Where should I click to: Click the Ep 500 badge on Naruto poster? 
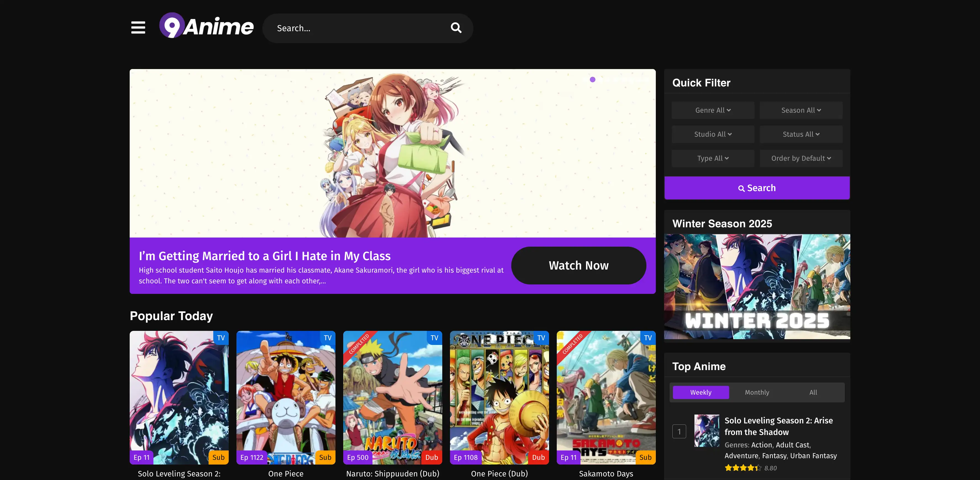[358, 457]
